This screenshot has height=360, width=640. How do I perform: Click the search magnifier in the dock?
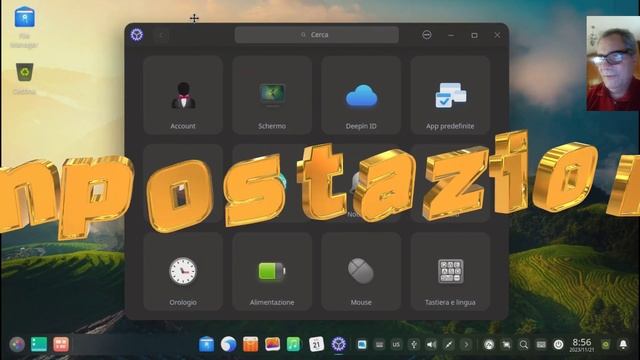[524, 345]
